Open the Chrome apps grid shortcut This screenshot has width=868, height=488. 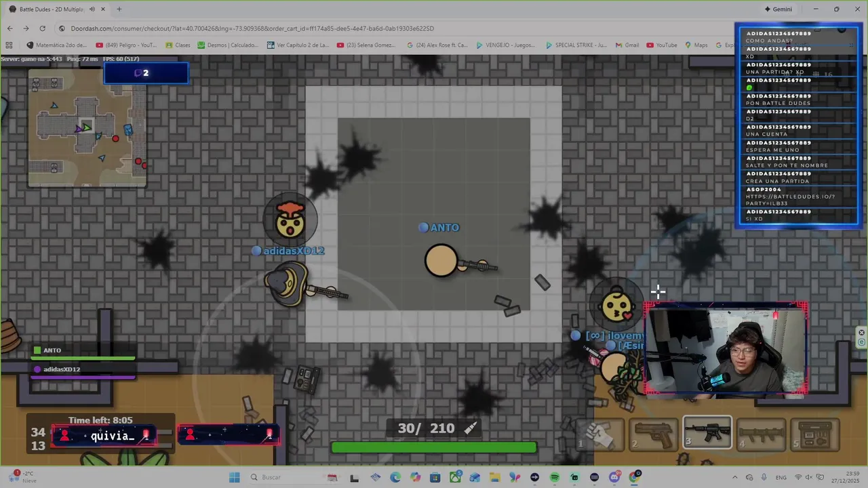pos(9,45)
